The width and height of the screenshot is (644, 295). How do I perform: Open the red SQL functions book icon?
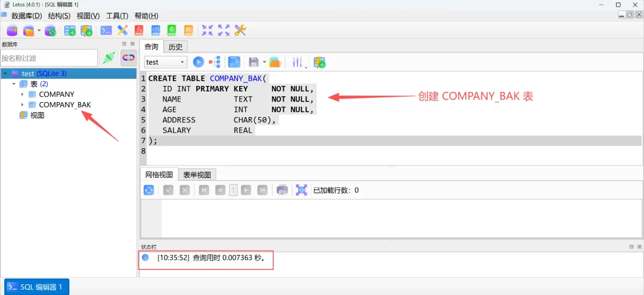coord(139,30)
